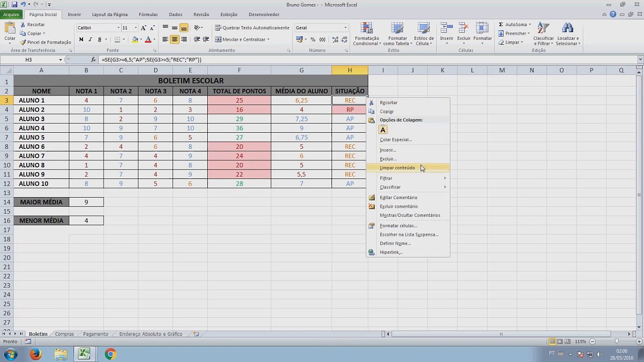Click the fx insert function icon
Viewport: 644px width, 362px height.
point(93,59)
